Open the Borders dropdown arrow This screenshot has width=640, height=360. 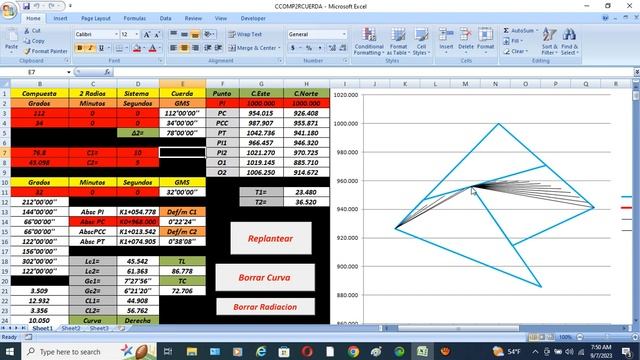127,48
